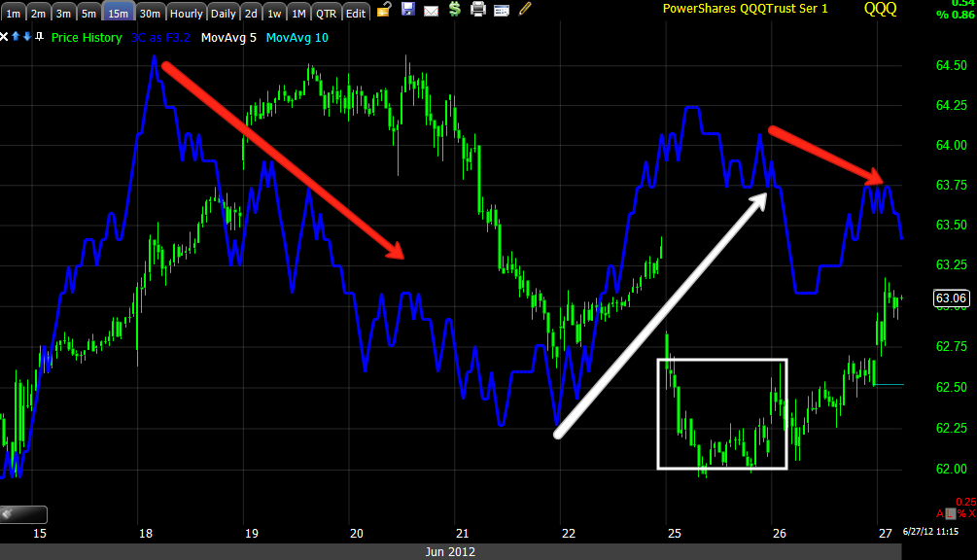Click the QQQ ticker symbol
Image resolution: width=977 pixels, height=560 pixels.
tap(881, 9)
